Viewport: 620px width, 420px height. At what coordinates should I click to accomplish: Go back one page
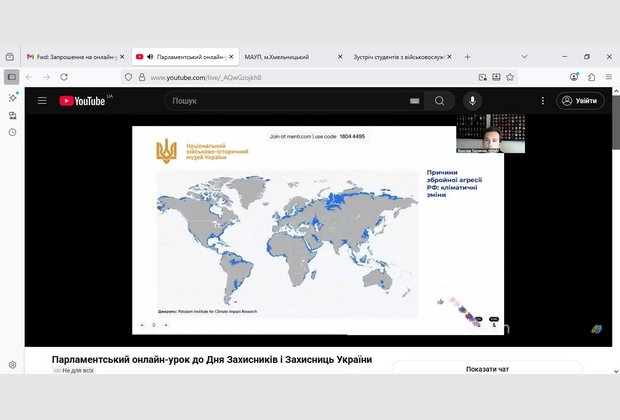coord(29,77)
